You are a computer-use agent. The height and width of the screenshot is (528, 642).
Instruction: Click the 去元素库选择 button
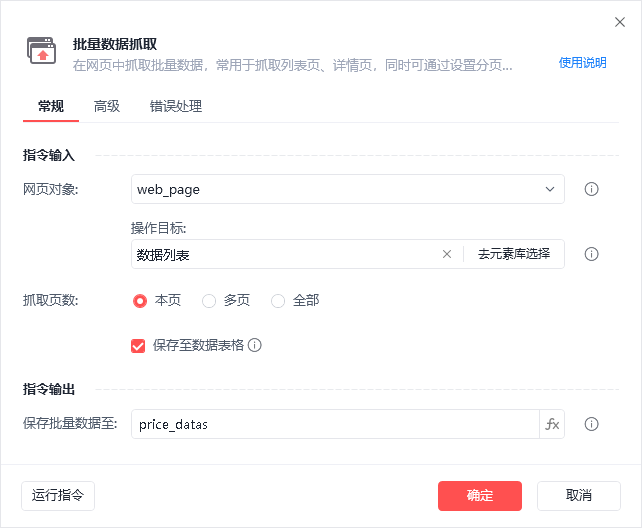click(x=514, y=254)
